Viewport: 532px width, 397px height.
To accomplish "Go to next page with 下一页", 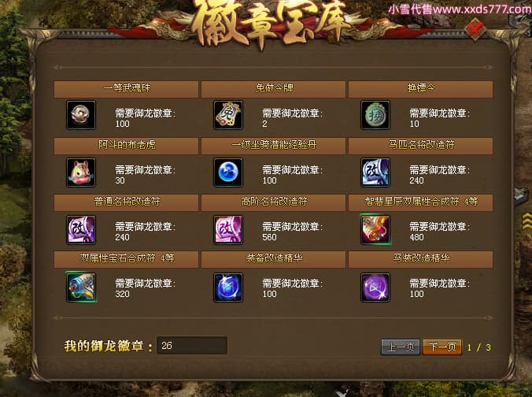I will click(x=442, y=347).
